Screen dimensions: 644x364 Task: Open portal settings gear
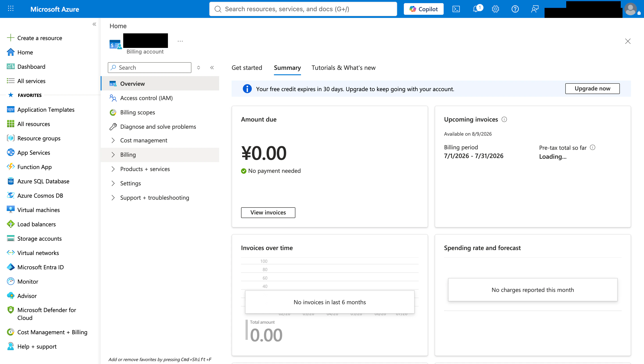[x=495, y=9]
